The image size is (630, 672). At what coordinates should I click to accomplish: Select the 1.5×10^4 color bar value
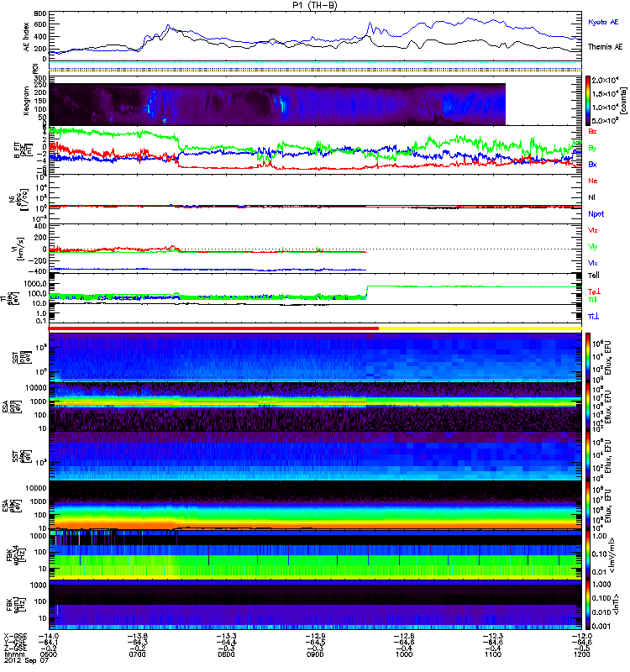(605, 94)
